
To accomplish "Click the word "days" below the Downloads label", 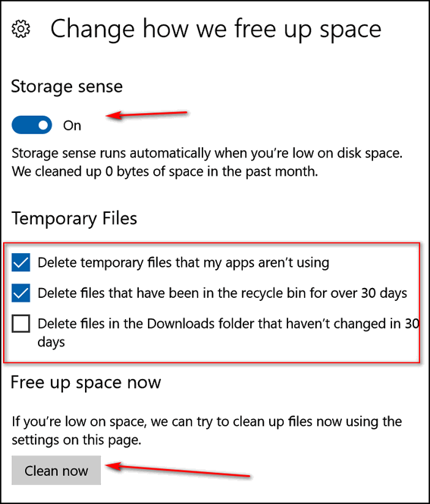I will pos(51,343).
